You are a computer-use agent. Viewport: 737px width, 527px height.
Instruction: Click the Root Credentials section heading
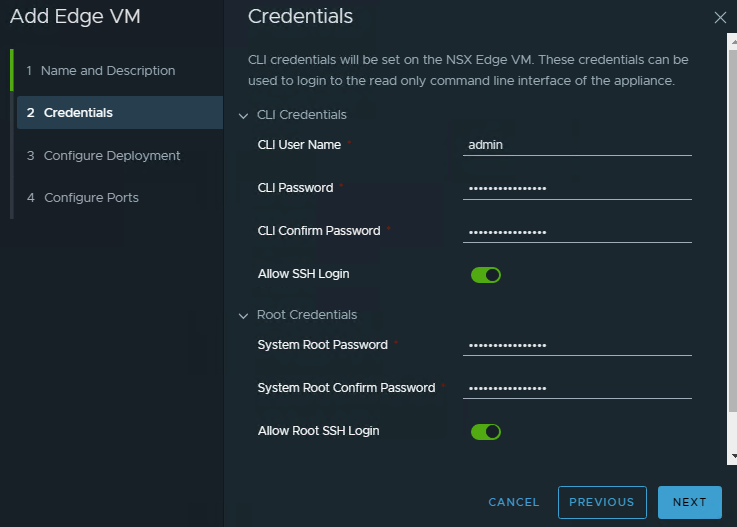[x=307, y=315]
